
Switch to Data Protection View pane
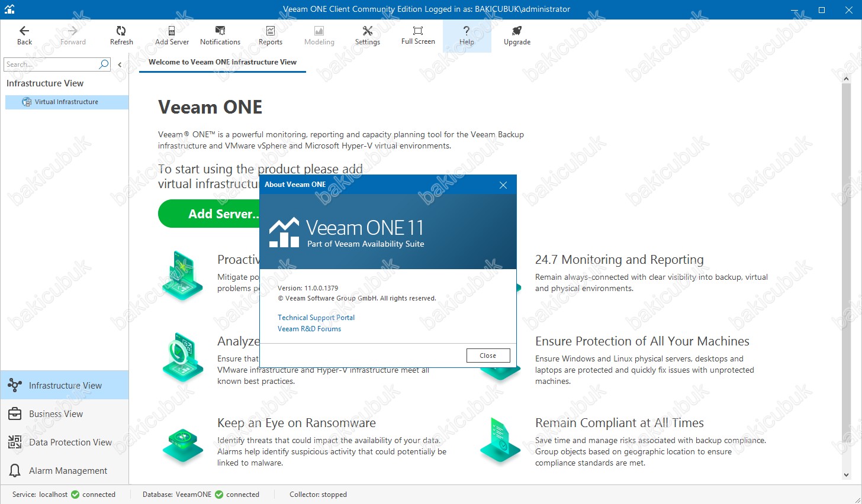65,442
